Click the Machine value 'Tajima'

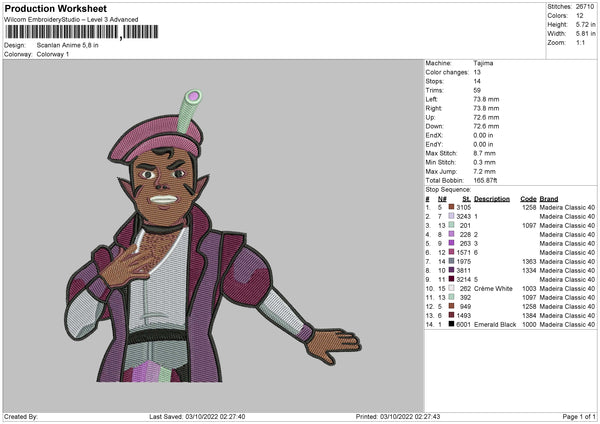point(483,63)
